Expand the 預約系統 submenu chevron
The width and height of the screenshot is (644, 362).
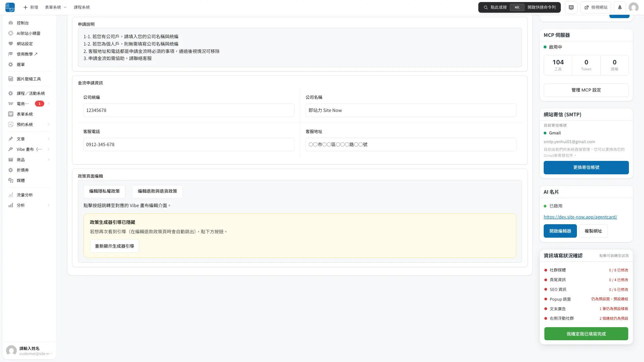click(49, 125)
